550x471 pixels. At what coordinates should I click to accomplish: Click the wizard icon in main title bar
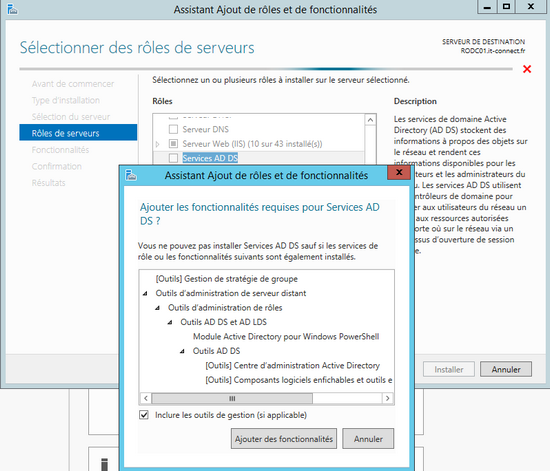pyautogui.click(x=12, y=9)
